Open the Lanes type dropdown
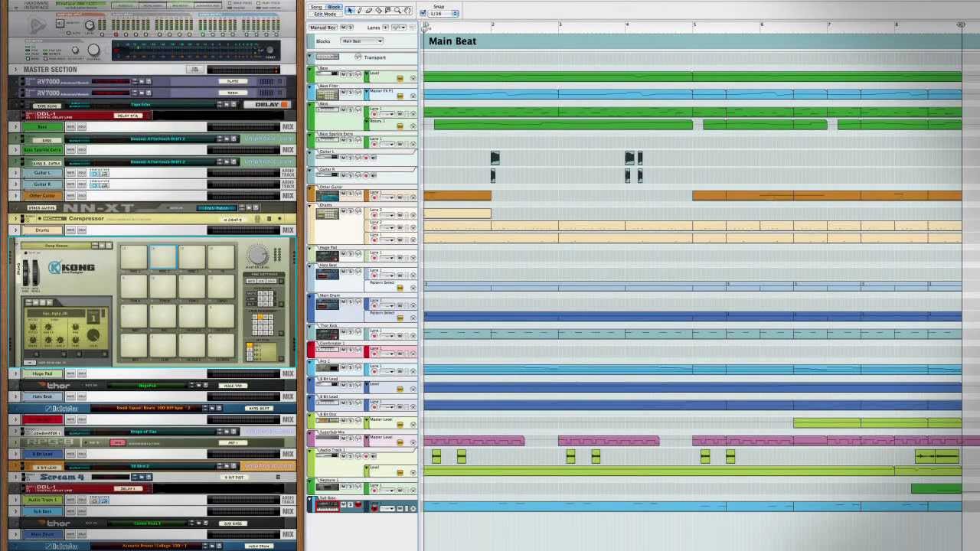The width and height of the screenshot is (980, 551). tap(399, 28)
